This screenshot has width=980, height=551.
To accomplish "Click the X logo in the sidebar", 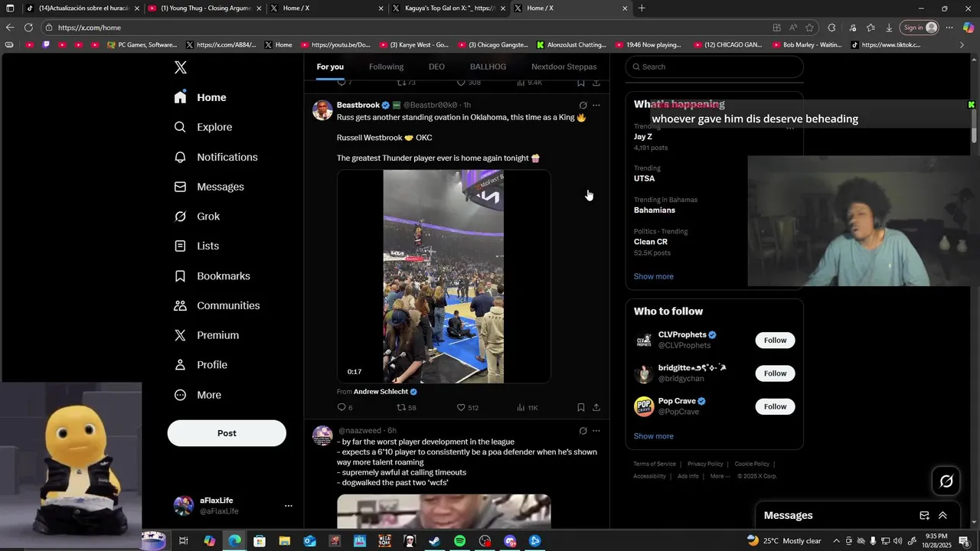I will pos(181,67).
